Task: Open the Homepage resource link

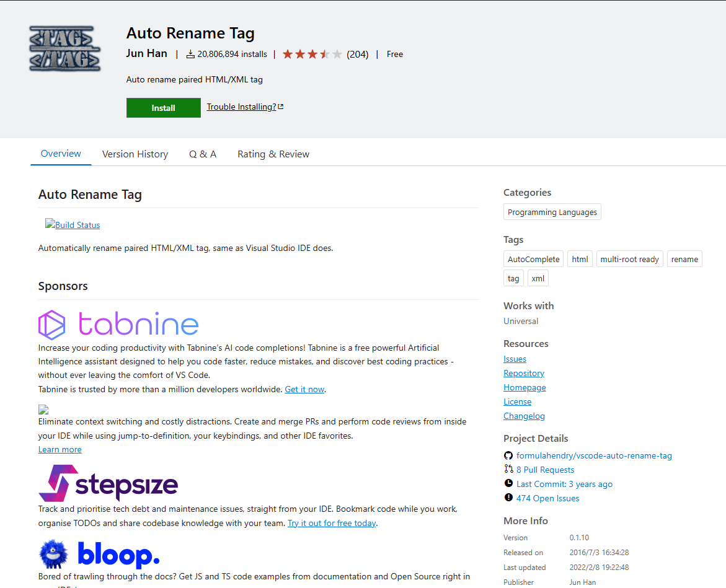Action: [525, 388]
